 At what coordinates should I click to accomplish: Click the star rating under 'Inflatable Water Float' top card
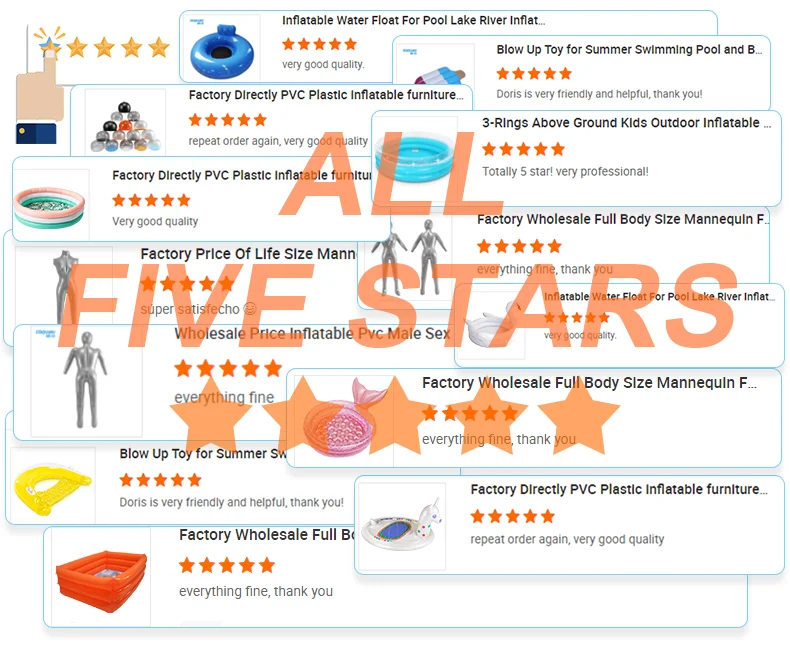coord(319,44)
